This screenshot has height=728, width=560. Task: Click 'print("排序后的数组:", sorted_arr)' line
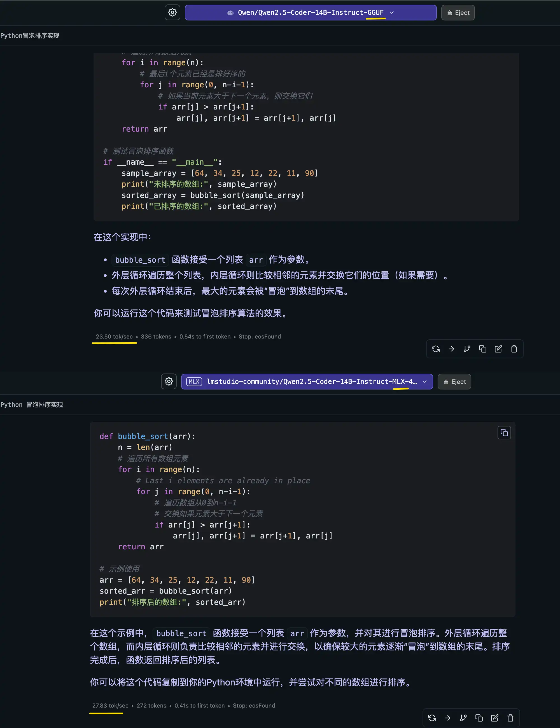click(172, 602)
